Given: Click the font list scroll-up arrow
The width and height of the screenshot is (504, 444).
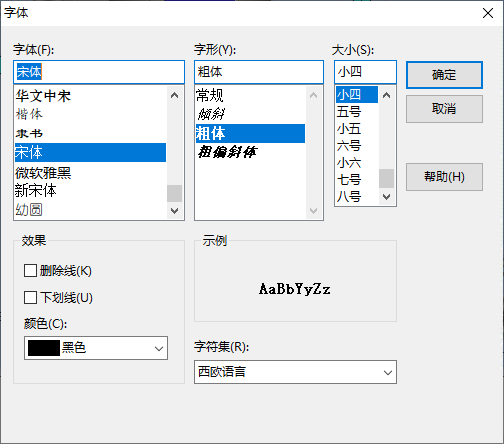Looking at the screenshot, I should (x=174, y=95).
